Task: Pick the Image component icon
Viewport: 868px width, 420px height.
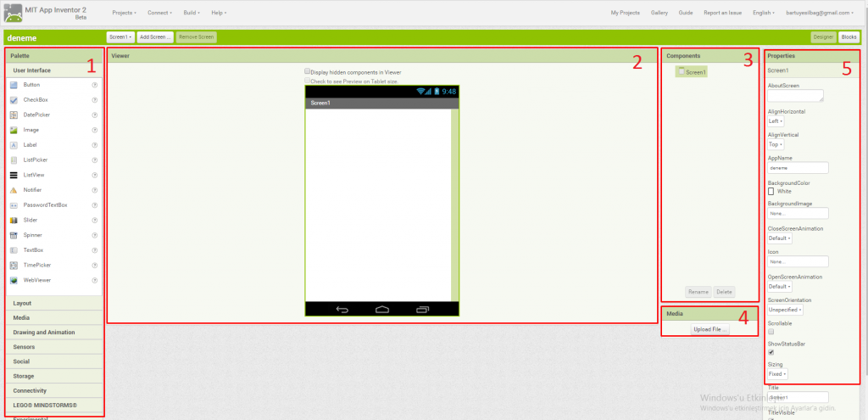Action: [x=14, y=130]
